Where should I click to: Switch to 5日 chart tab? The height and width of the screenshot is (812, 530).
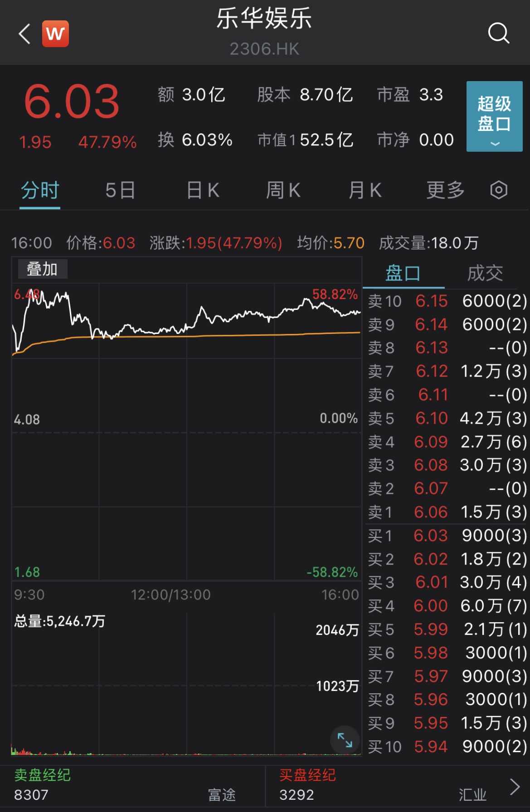(120, 190)
